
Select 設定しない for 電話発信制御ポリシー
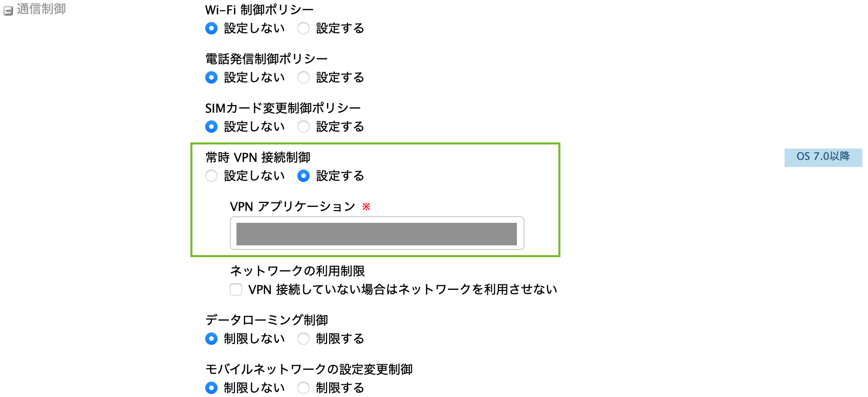(211, 78)
